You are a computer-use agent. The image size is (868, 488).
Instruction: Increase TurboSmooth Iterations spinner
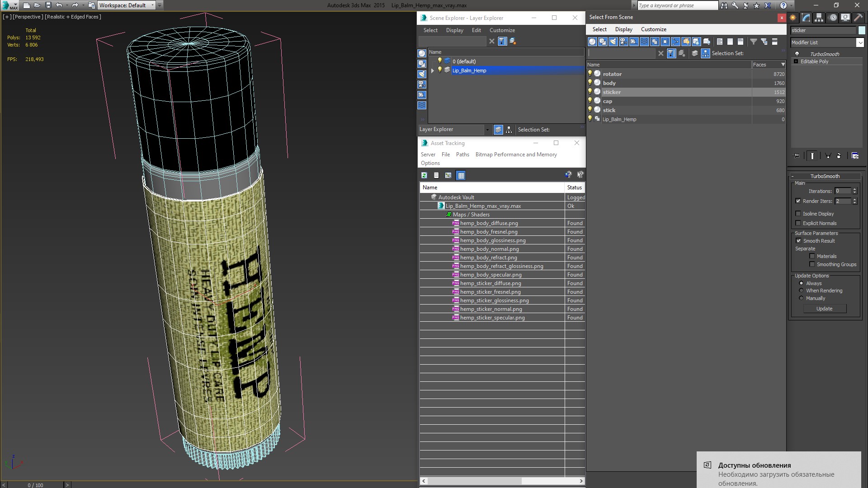(x=854, y=189)
